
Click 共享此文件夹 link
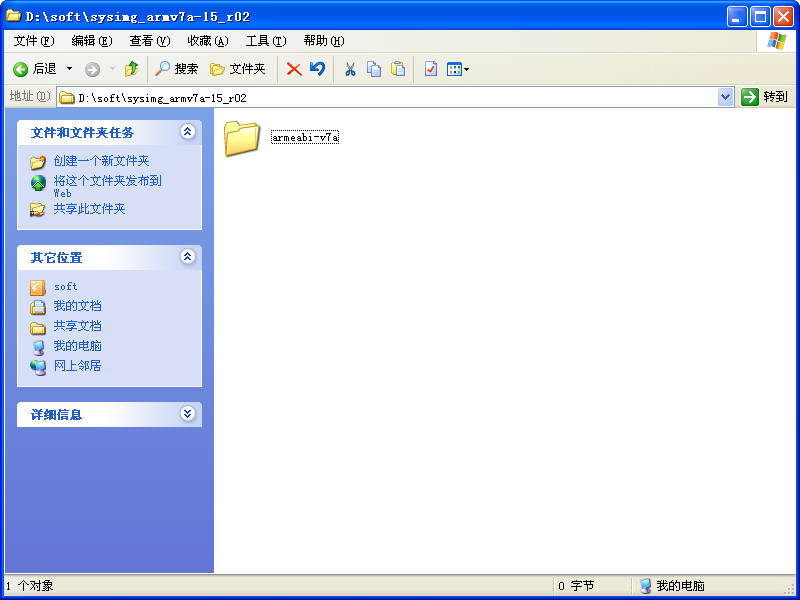click(89, 209)
